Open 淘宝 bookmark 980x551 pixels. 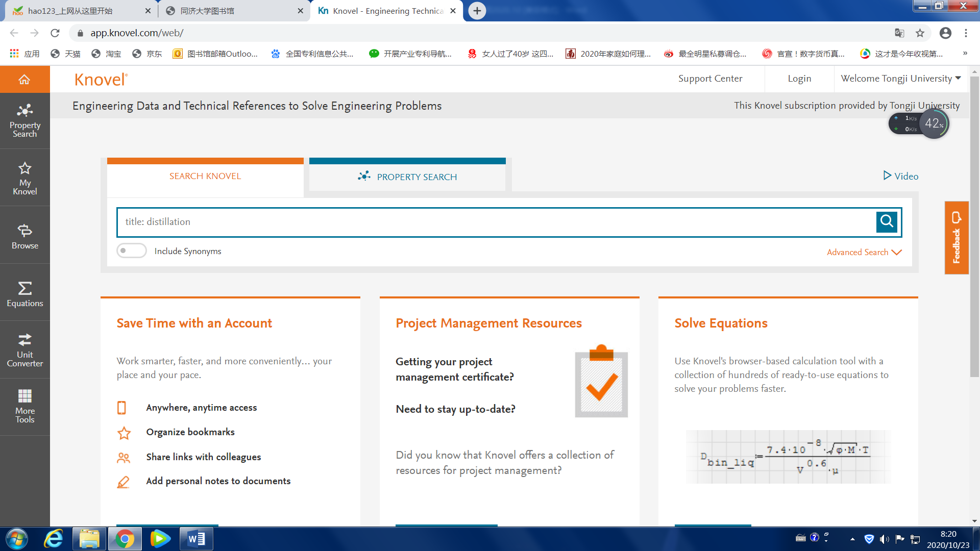click(106, 54)
